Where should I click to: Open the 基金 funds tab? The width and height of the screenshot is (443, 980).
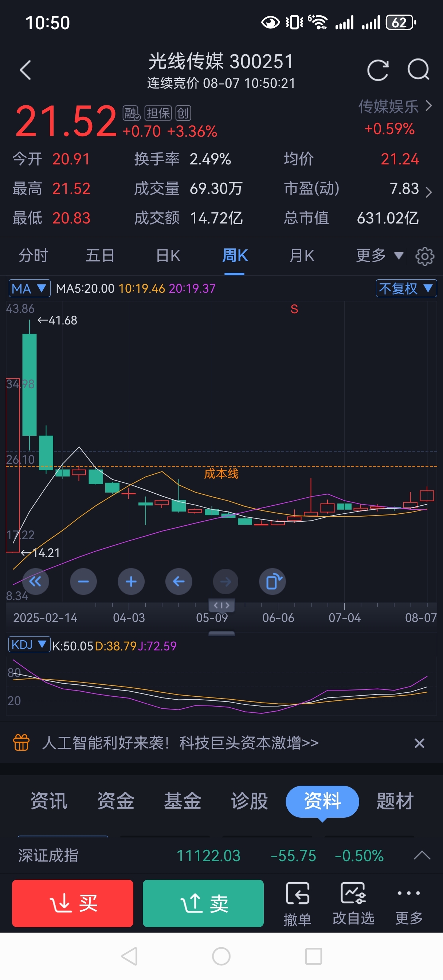(183, 801)
